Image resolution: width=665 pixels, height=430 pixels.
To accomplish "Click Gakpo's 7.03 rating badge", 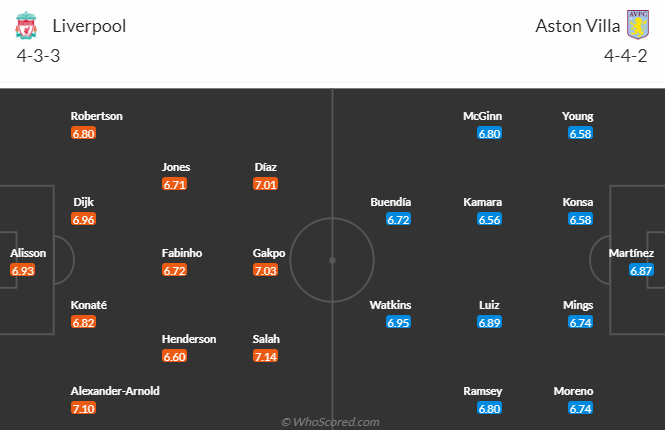I will pyautogui.click(x=265, y=271).
